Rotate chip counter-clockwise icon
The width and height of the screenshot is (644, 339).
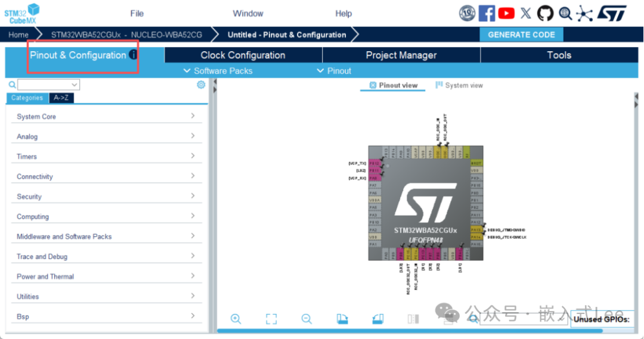point(378,319)
